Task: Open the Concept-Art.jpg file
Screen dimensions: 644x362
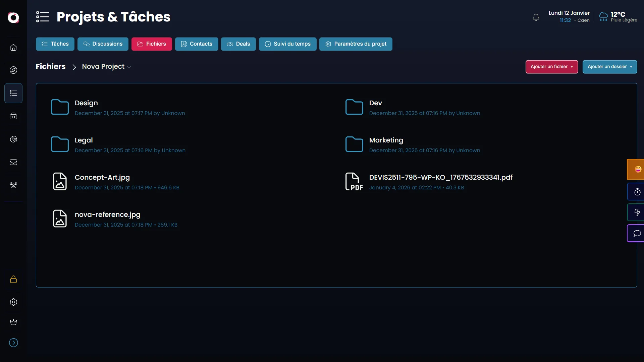Action: pos(102,178)
